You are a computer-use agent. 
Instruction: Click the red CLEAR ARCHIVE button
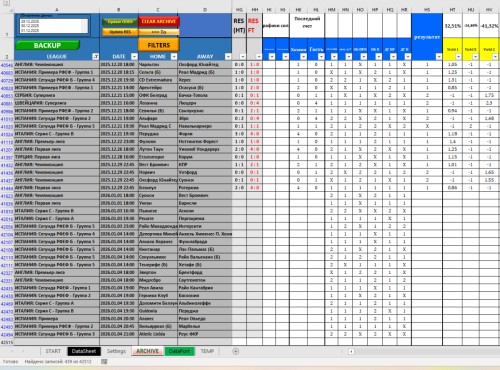click(x=159, y=21)
